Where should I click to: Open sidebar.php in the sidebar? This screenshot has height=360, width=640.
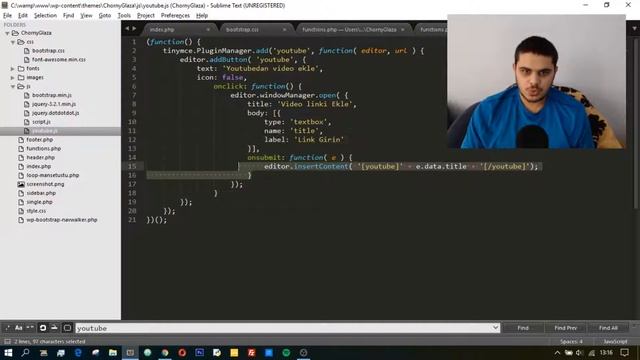pos(41,193)
